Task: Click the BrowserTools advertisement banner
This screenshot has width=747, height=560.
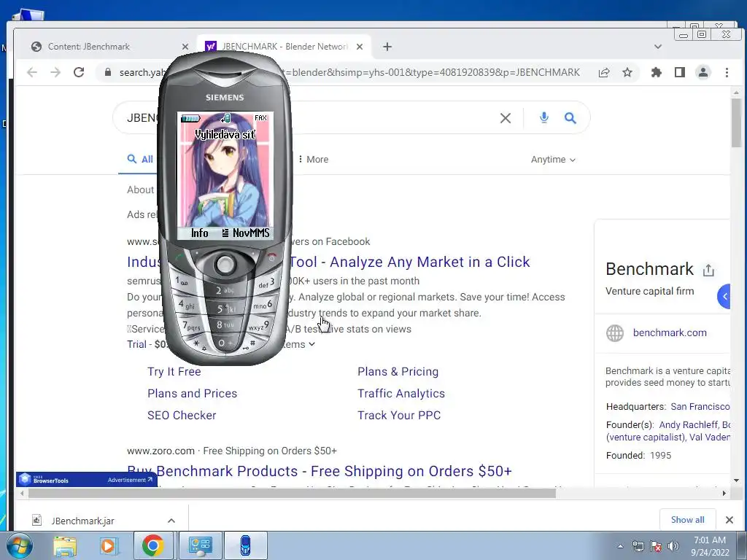Action: (87, 480)
